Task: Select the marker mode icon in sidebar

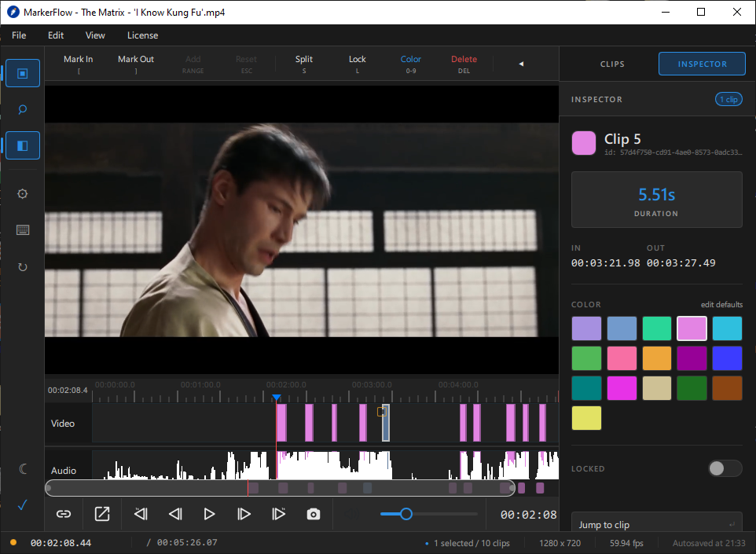Action: click(23, 73)
